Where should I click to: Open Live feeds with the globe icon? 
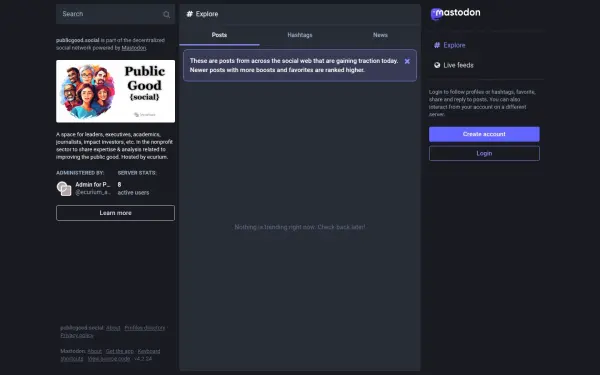pyautogui.click(x=453, y=65)
